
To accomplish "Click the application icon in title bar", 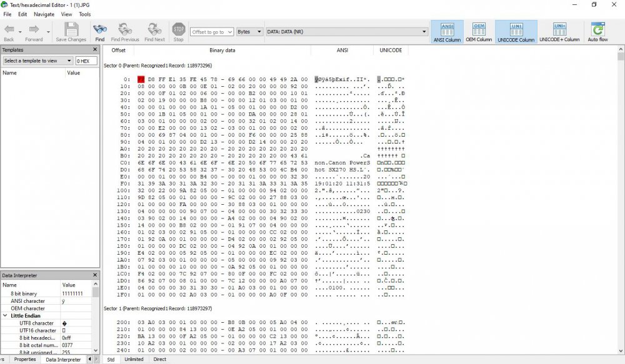I will coord(4,4).
